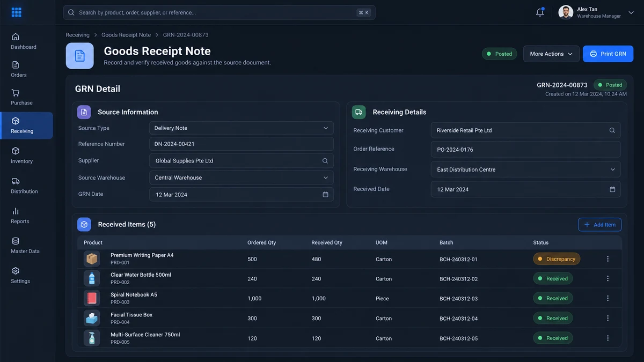Open the Received Date calendar icon
The width and height of the screenshot is (644, 362).
point(612,189)
